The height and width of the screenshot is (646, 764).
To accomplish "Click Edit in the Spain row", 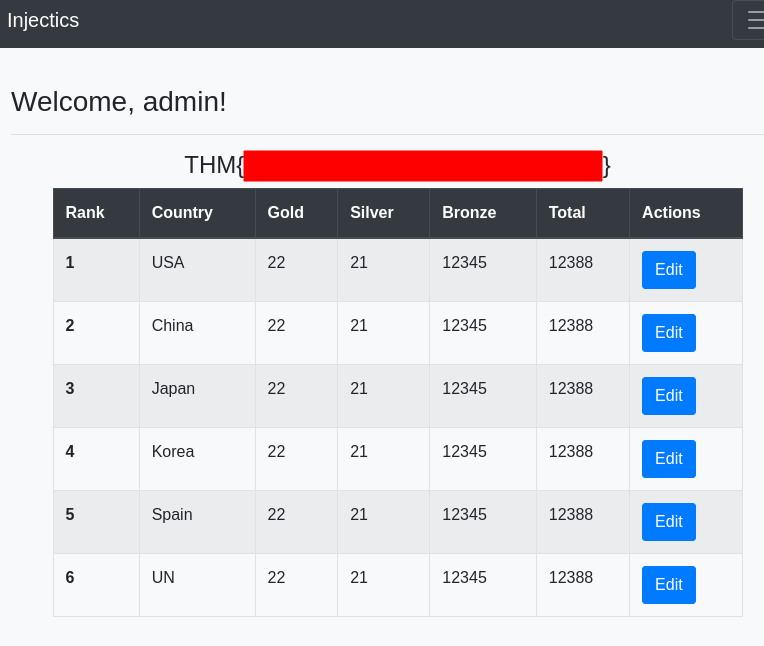I will 668,522.
